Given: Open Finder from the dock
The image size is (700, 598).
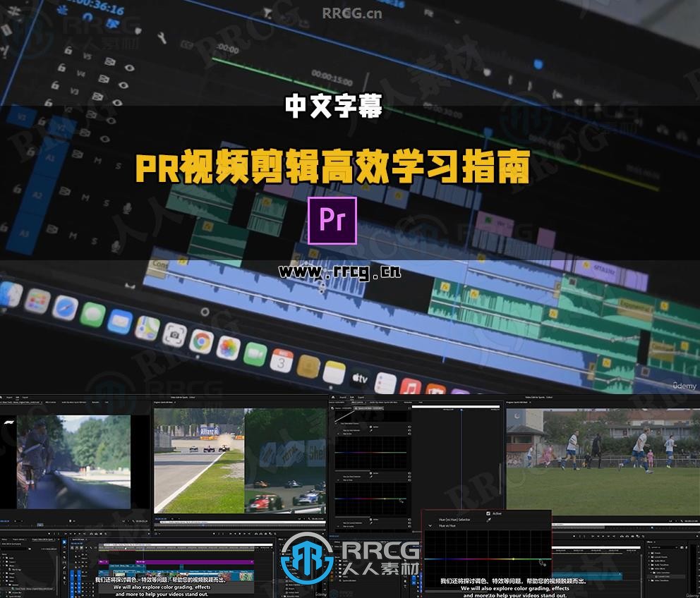Looking at the screenshot, I should pyautogui.click(x=9, y=294).
